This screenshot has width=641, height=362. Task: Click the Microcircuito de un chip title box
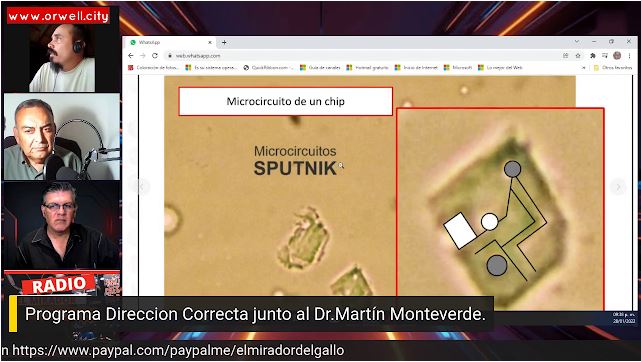(x=285, y=101)
